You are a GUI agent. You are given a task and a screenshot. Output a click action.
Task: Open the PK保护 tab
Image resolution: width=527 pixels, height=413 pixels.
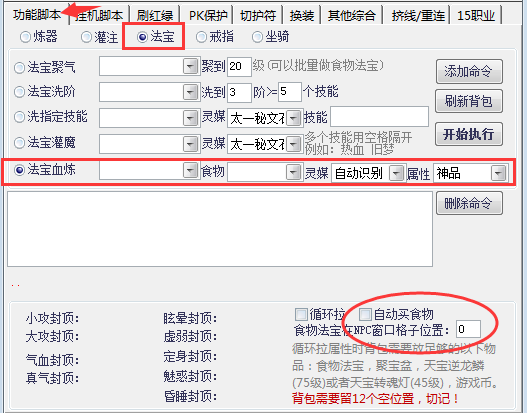click(208, 15)
